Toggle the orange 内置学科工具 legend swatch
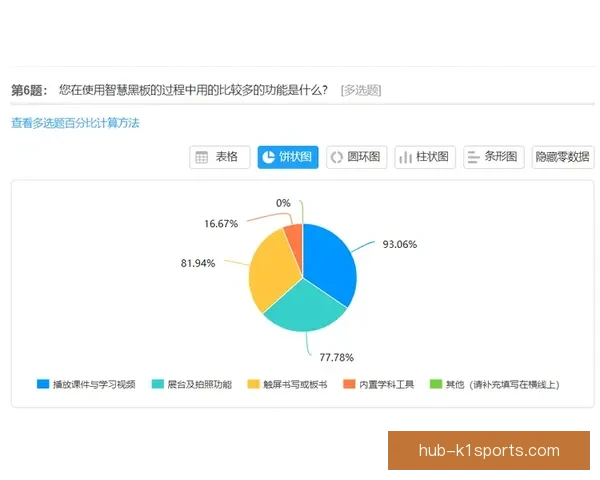This screenshot has height=480, width=600. (x=349, y=384)
